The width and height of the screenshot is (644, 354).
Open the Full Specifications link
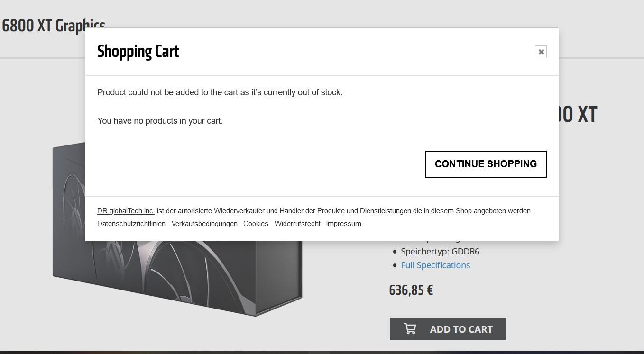435,265
